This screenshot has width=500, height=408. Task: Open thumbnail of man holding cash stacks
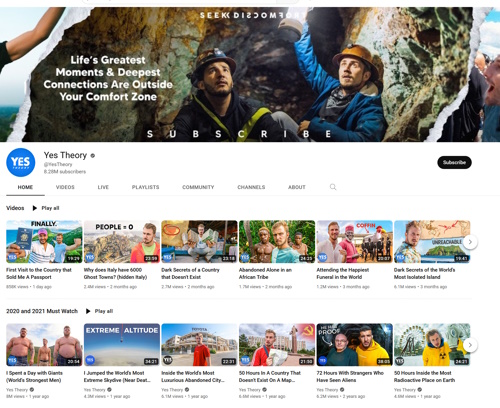coord(199,242)
